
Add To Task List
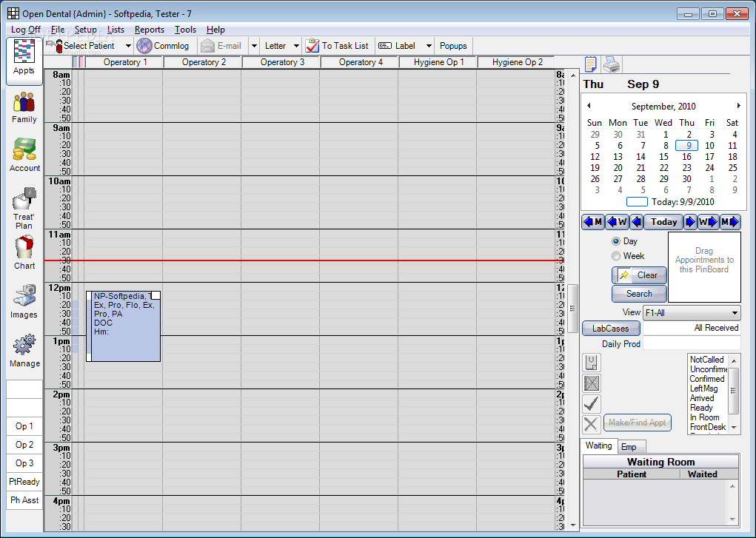(338, 46)
